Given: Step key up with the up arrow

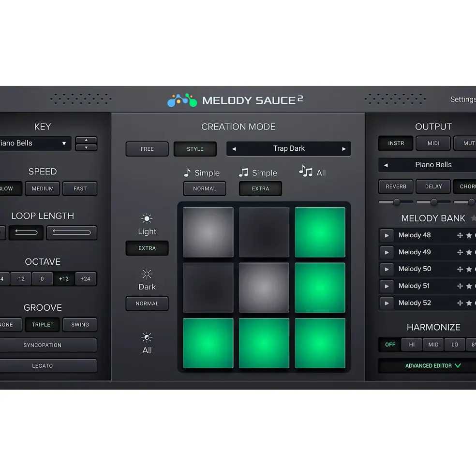Looking at the screenshot, I should point(86,140).
